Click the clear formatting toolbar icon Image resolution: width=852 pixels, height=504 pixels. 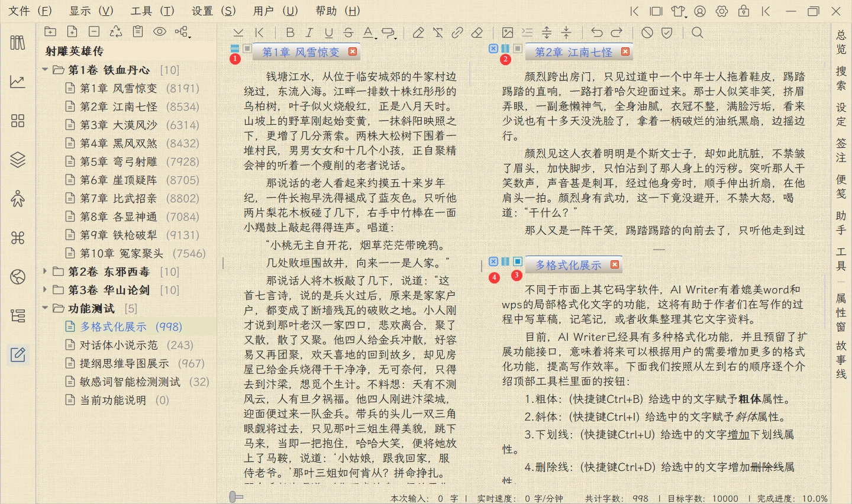(438, 33)
